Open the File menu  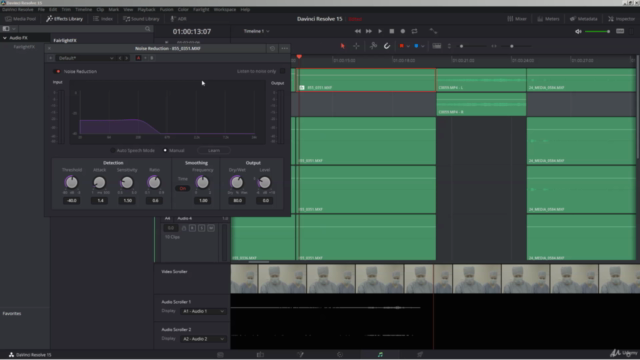pos(41,9)
